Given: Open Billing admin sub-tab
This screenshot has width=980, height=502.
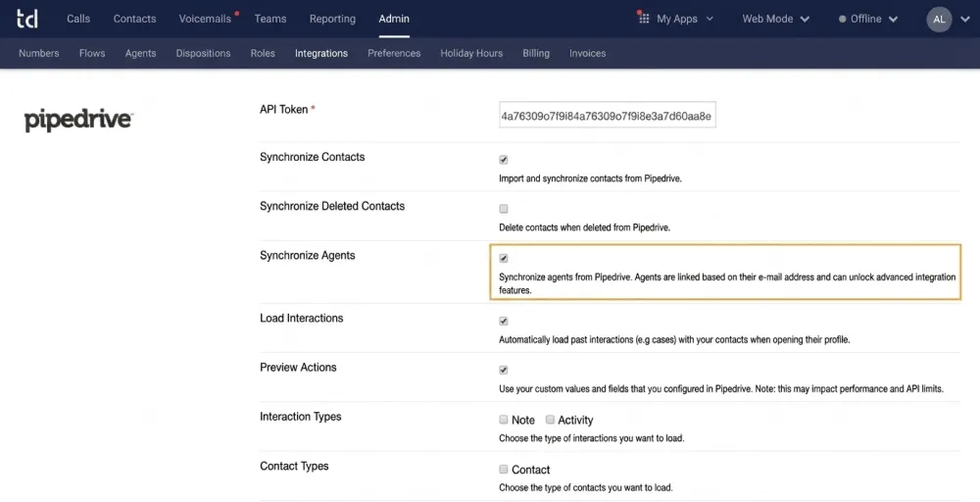Looking at the screenshot, I should [x=536, y=54].
